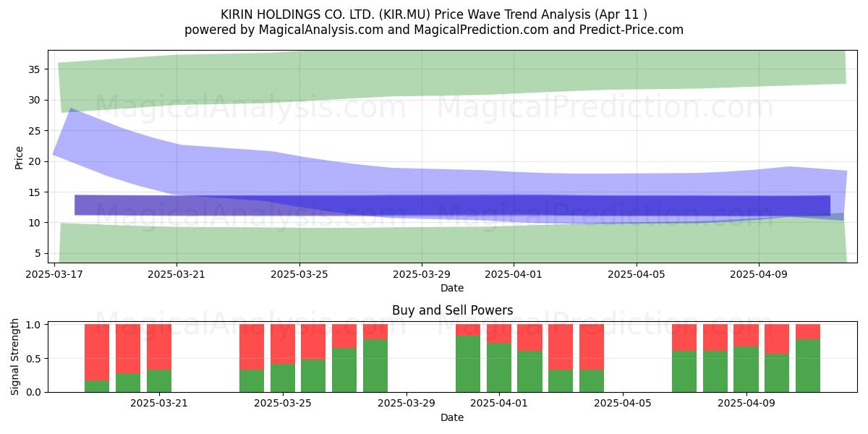Click the '2025-03-21' date tick on price chart
Screen dimensions: 868x434
point(177,275)
